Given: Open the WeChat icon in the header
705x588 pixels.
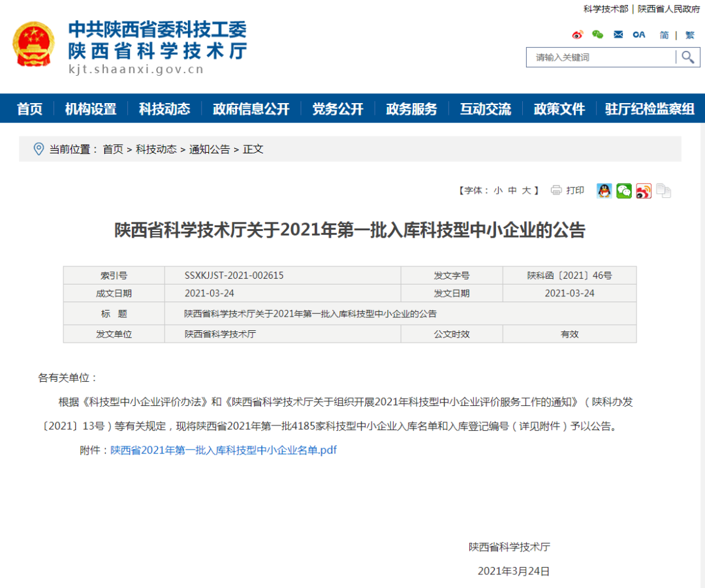Looking at the screenshot, I should point(597,35).
